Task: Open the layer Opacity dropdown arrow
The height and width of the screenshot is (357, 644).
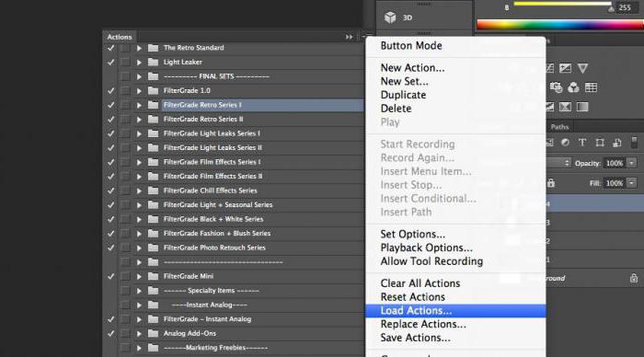Action: pos(632,163)
